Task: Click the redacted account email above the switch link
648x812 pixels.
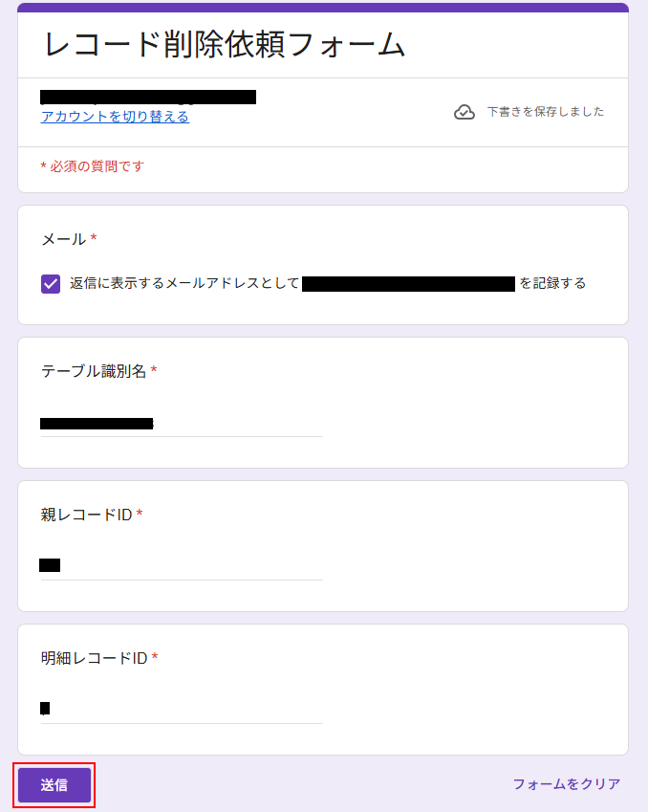Action: click(x=148, y=97)
